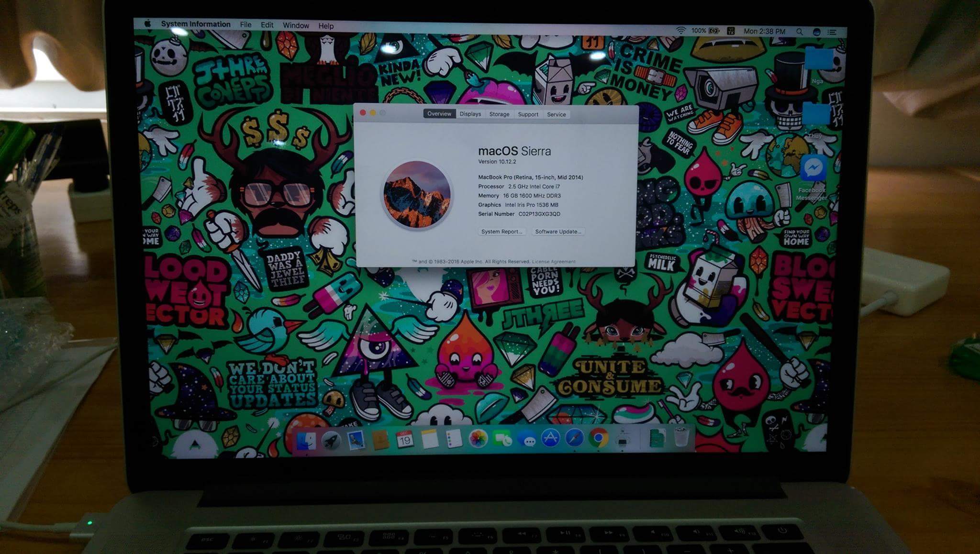980x554 pixels.
Task: Open Messages speech bubble icon
Action: 526,439
